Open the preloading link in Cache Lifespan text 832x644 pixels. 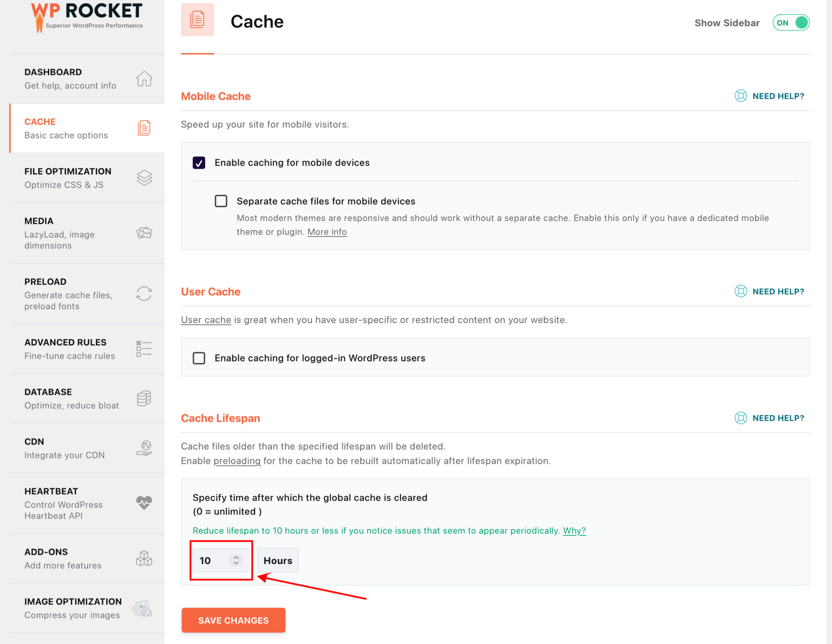[237, 461]
